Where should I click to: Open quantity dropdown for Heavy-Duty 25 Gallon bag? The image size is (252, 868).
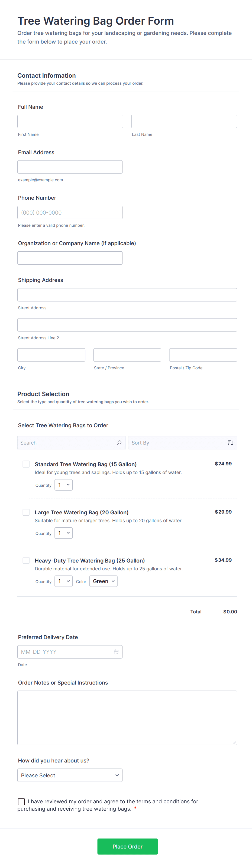coord(63,581)
